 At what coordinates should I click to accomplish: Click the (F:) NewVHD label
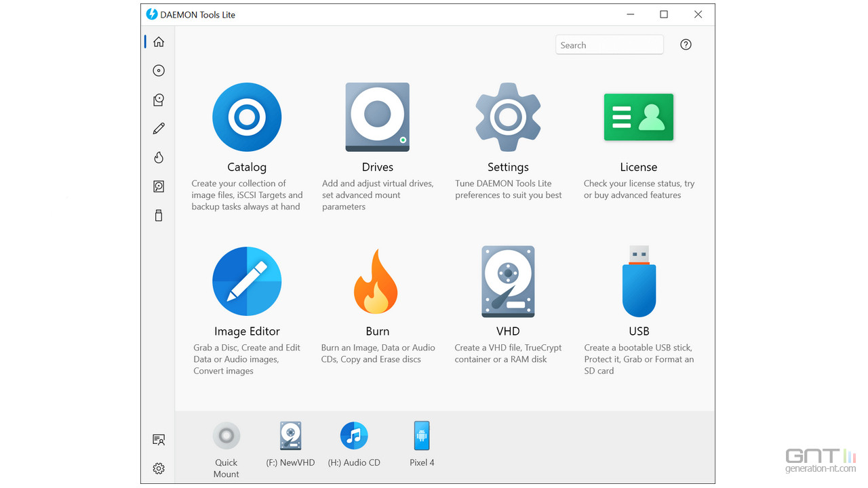(290, 463)
